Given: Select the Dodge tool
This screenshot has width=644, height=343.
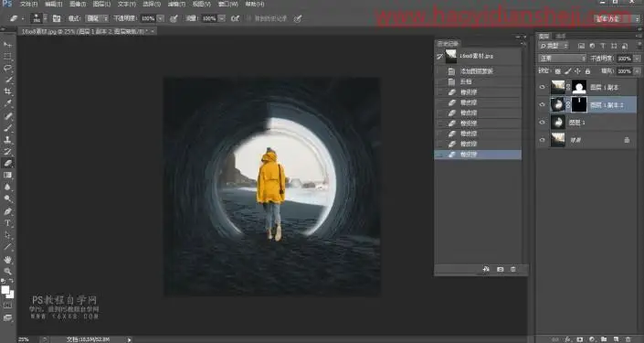Looking at the screenshot, I should pyautogui.click(x=7, y=199).
